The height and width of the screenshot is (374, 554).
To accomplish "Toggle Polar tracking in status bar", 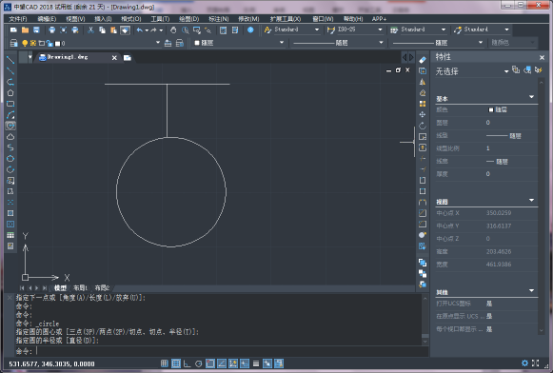I will tap(199, 363).
